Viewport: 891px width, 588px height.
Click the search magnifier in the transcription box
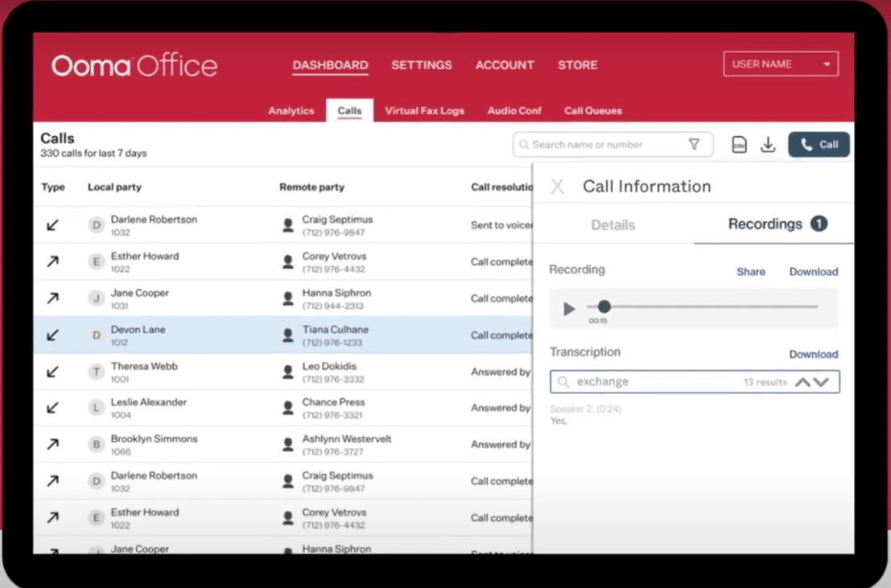pyautogui.click(x=563, y=381)
